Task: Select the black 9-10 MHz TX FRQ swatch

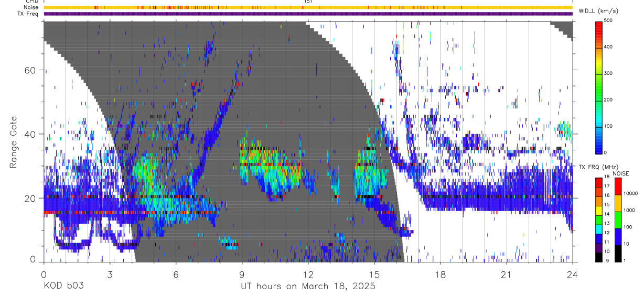Action: coord(599,256)
